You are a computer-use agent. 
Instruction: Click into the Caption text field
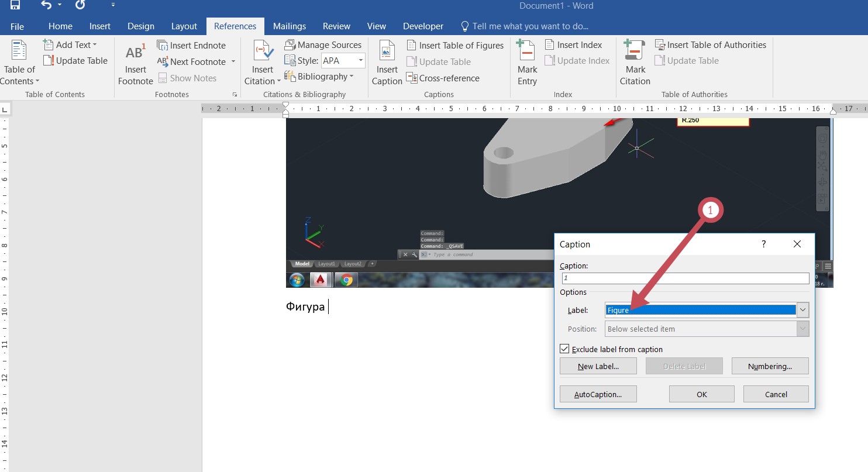(x=685, y=279)
